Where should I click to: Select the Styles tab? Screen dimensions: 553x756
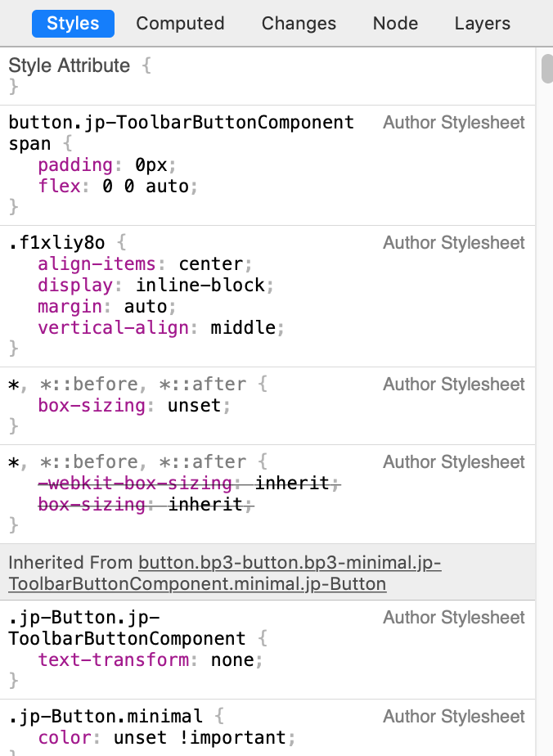[73, 24]
